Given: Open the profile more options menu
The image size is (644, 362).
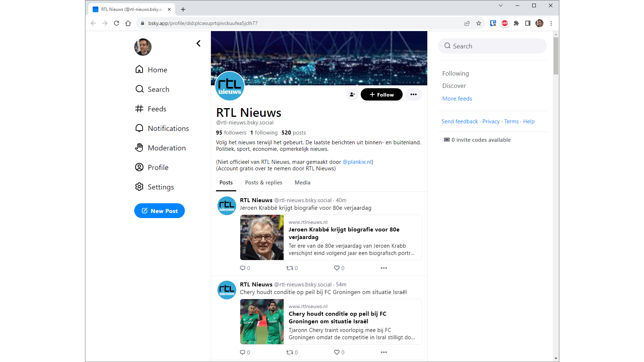Looking at the screenshot, I should tap(414, 94).
